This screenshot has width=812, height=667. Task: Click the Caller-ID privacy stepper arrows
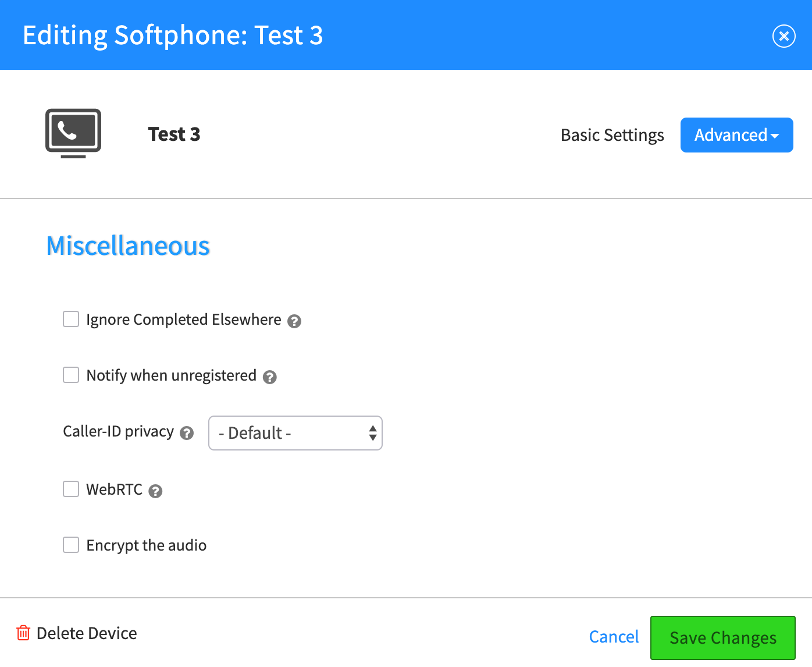click(x=373, y=433)
